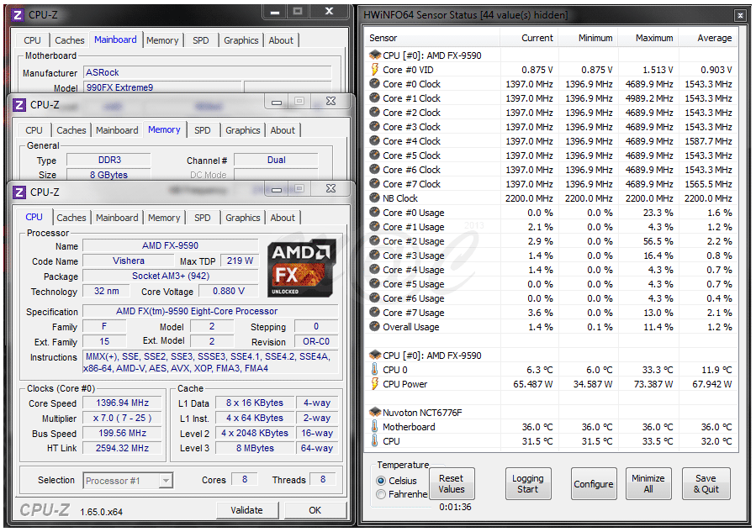Click the Motherboard thermometer icon

[374, 426]
